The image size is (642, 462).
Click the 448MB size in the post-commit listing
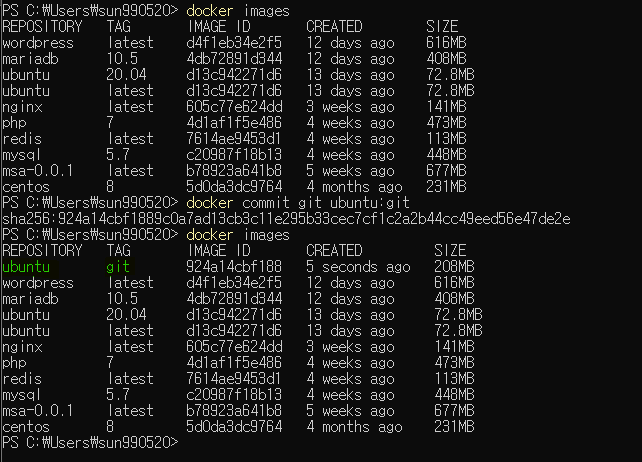[x=454, y=395]
